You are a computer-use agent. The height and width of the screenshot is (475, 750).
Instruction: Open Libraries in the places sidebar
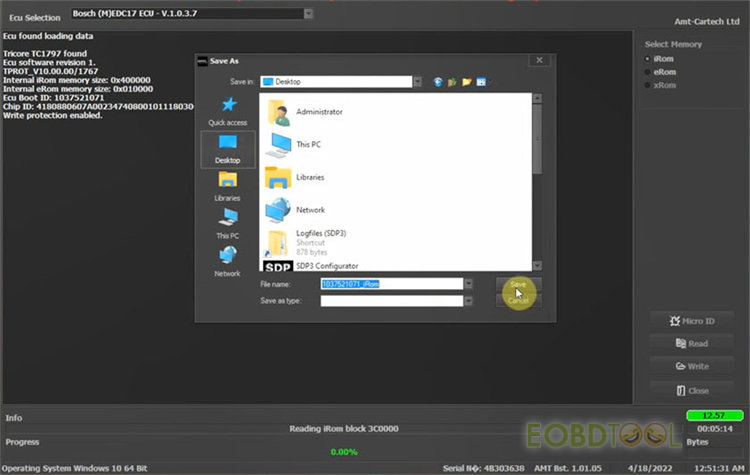[x=228, y=185]
